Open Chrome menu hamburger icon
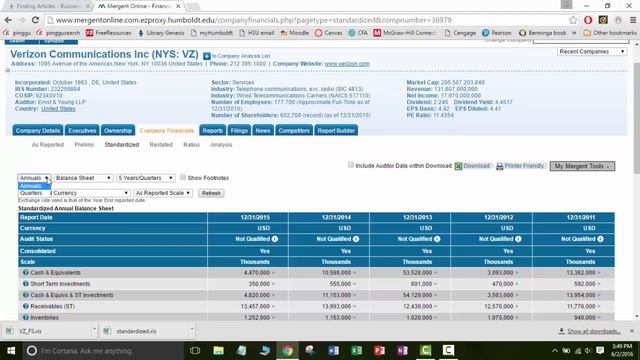The image size is (640, 360). click(633, 20)
